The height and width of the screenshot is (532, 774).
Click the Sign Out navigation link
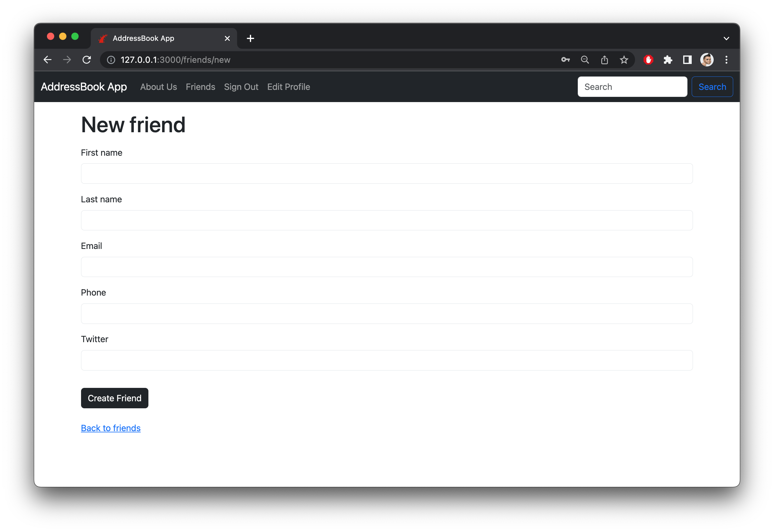tap(241, 87)
